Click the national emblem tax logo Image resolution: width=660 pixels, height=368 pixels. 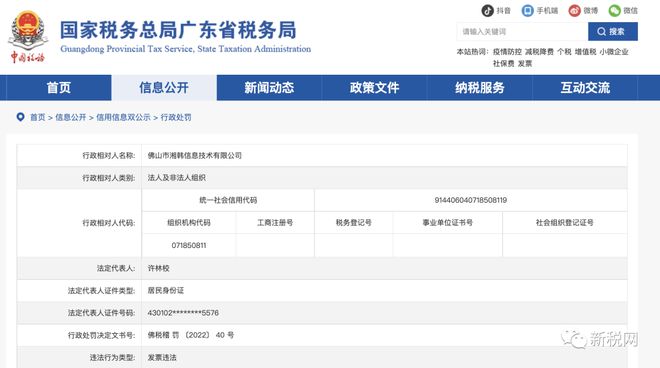pyautogui.click(x=28, y=37)
